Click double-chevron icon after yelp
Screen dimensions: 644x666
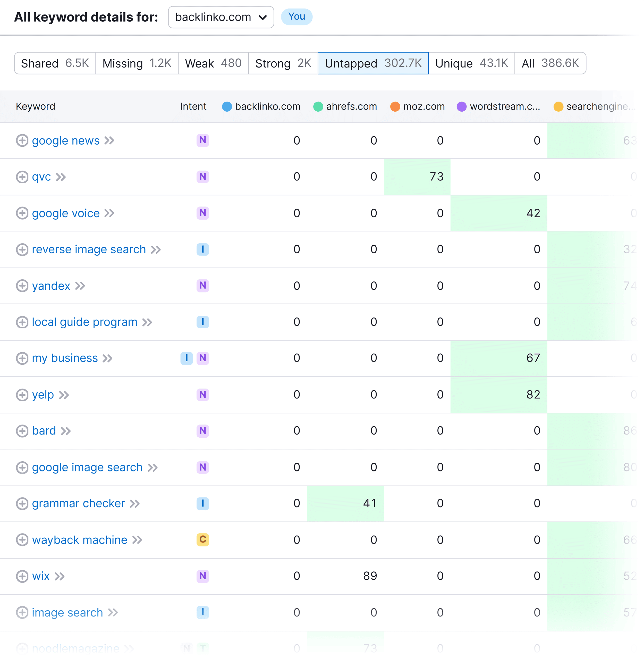(x=64, y=395)
